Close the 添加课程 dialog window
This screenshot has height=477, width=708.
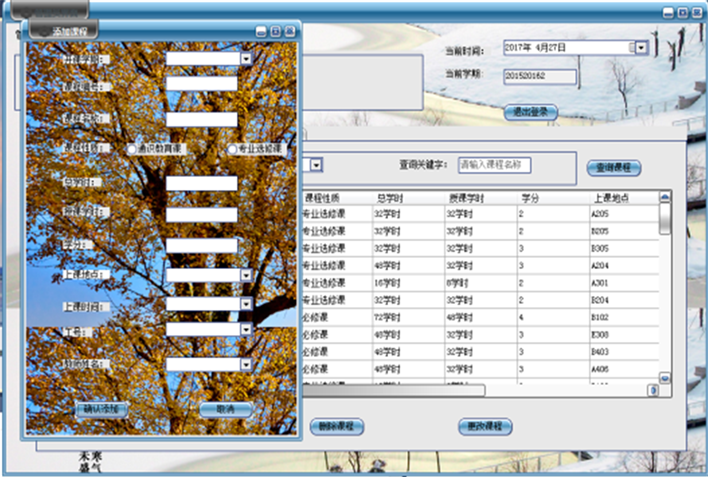point(290,31)
